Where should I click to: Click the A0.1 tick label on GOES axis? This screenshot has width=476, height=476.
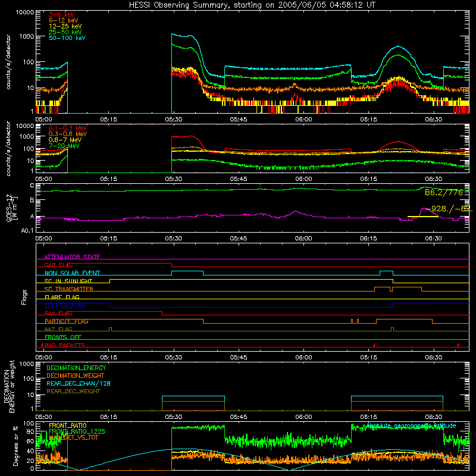point(27,230)
